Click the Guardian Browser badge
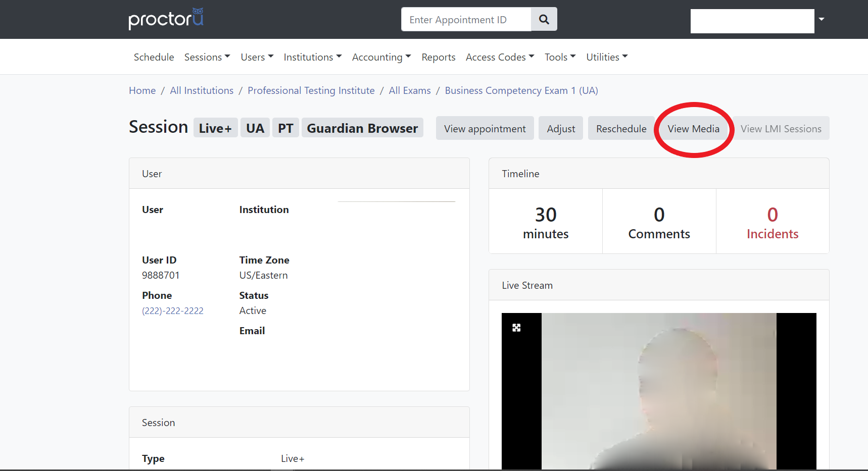The image size is (868, 471). (362, 128)
